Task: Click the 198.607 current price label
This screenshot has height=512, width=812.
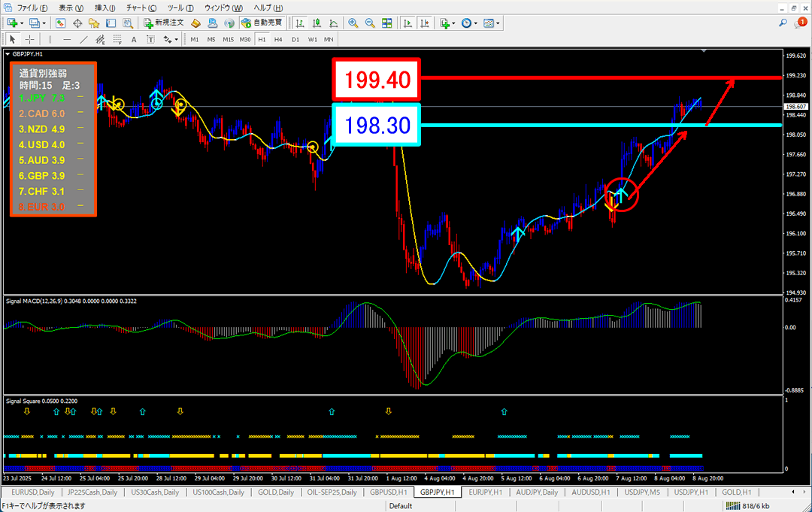Action: click(x=796, y=107)
